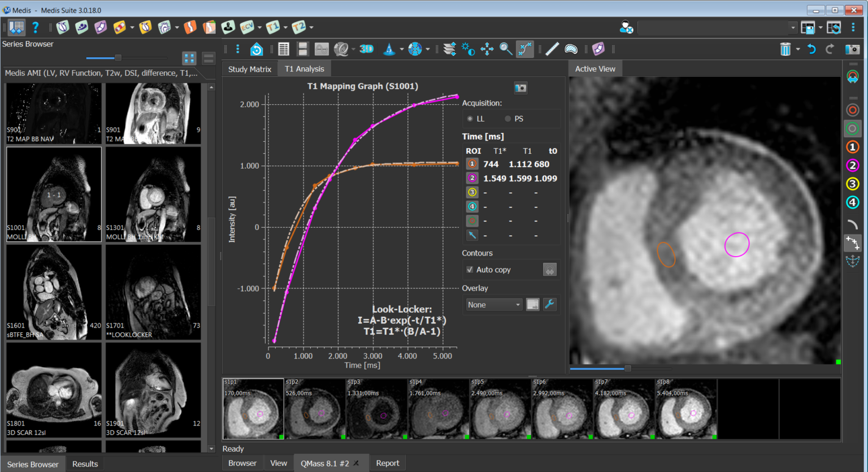868x472 pixels.
Task: Open the Report tab at the bottom
Action: click(387, 463)
